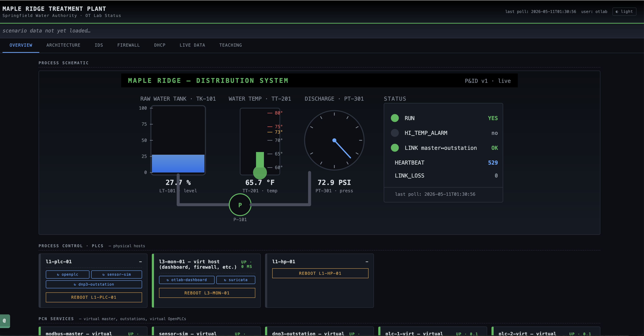Viewport: 644px width, 336px height.
Task: Click the l1-plc-01 host card title
Action: pos(59,262)
